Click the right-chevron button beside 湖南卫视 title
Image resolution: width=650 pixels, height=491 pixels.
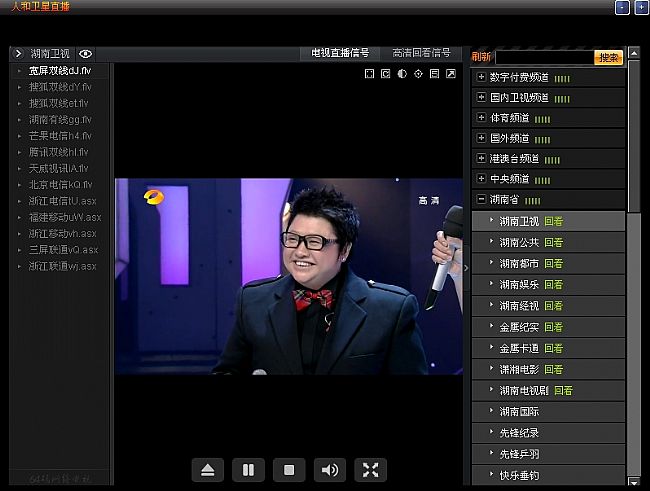click(18, 53)
